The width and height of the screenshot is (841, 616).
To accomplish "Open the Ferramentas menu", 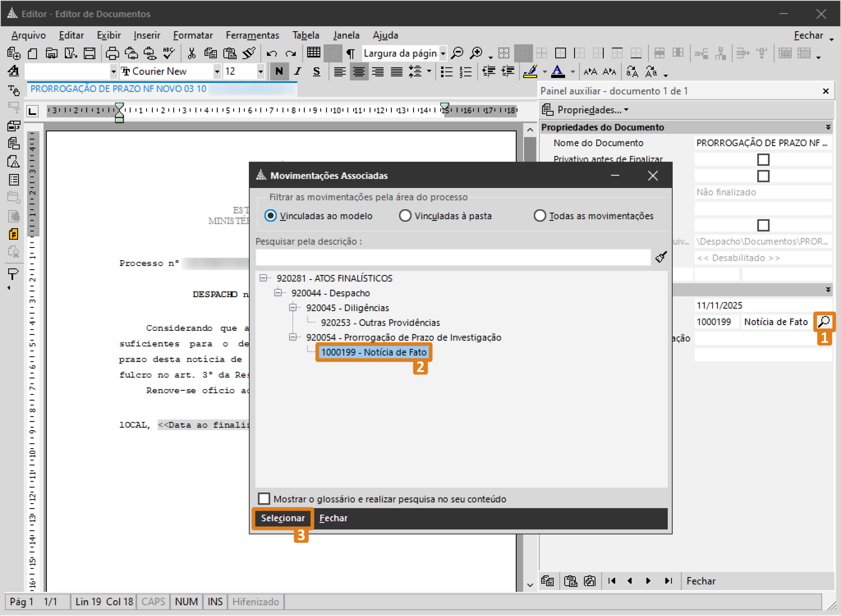I will [x=252, y=35].
